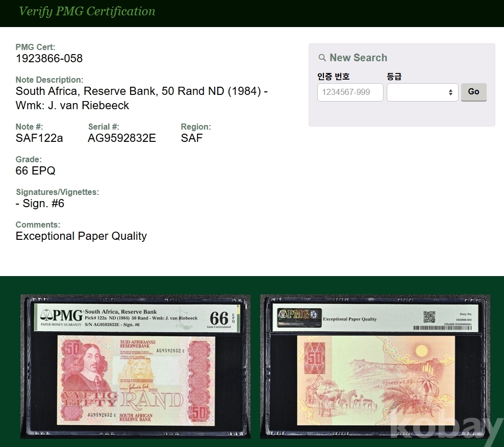Open the back banknote holder image
Screen dimensions: 504x447
(375, 366)
